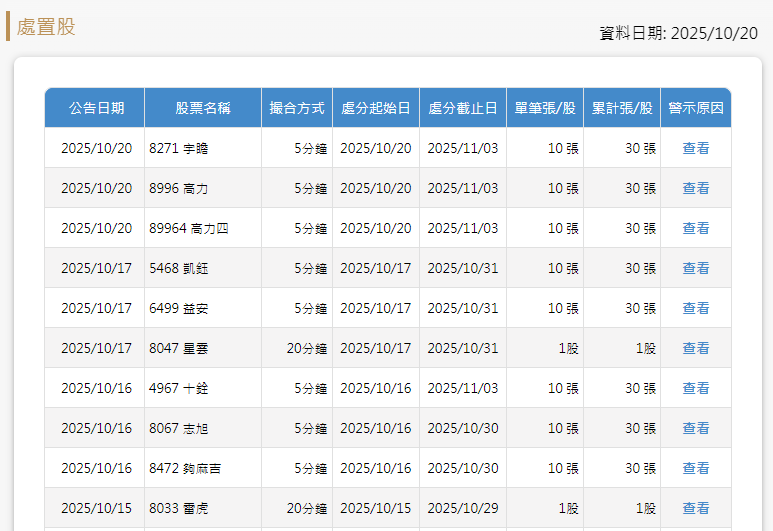Click the 處分起始日 header cell
Screen dimensions: 773x531
(x=376, y=108)
